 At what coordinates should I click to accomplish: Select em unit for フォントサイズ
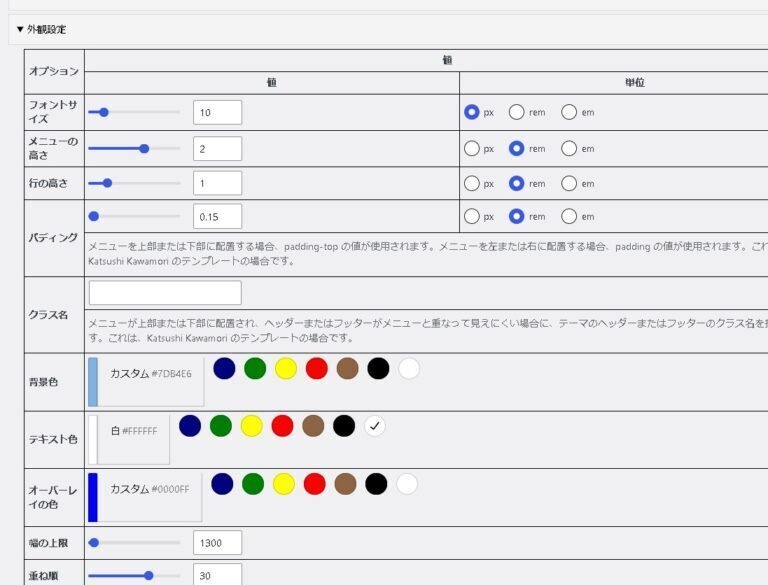[569, 112]
